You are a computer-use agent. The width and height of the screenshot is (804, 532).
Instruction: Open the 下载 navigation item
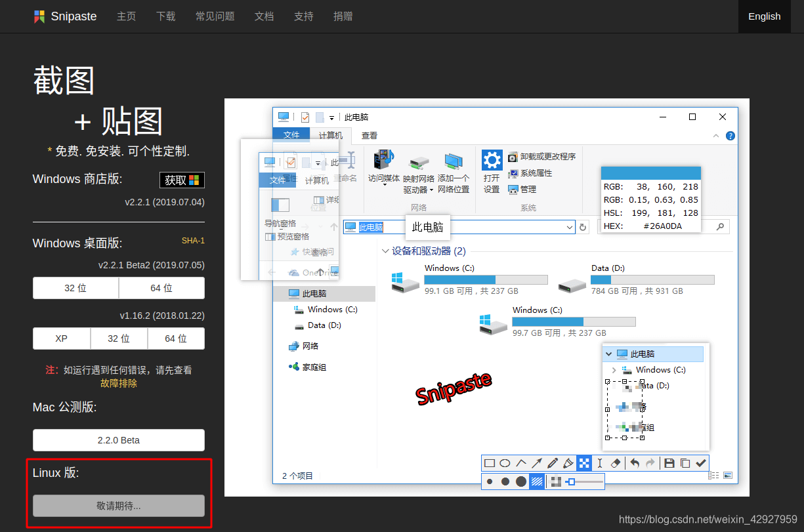tap(165, 16)
